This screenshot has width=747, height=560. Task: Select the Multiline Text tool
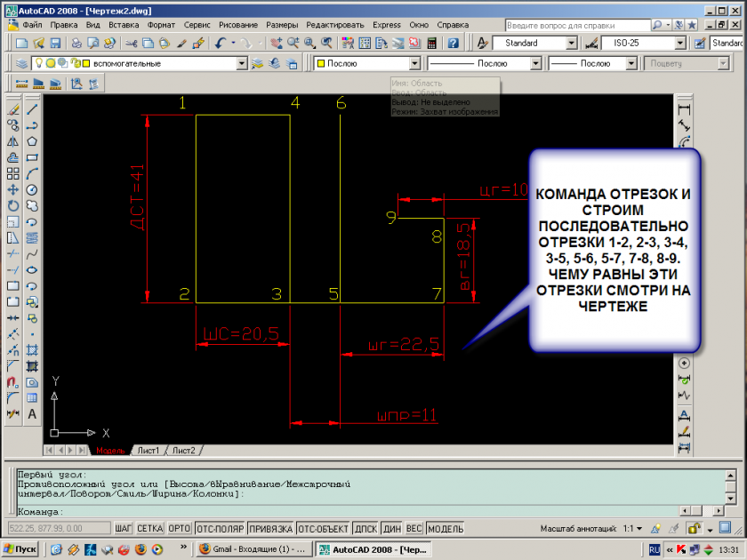tap(32, 413)
